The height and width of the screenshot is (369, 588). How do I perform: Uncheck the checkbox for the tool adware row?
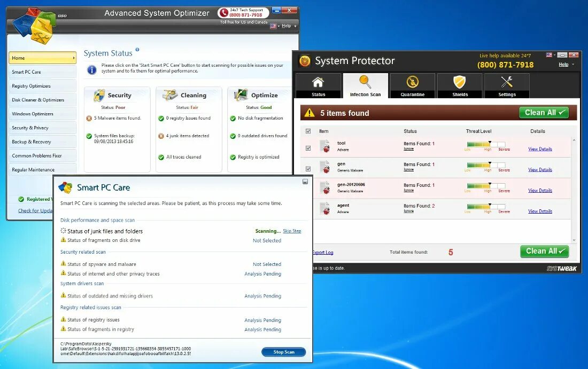pyautogui.click(x=308, y=148)
